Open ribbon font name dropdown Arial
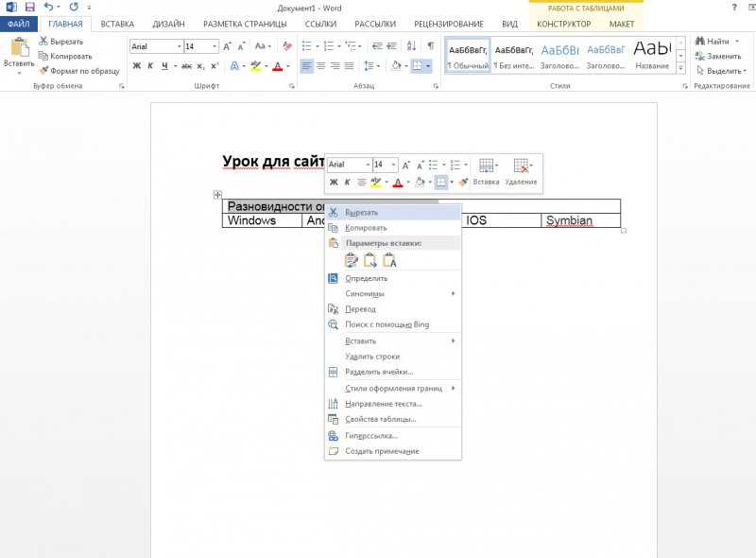This screenshot has height=558, width=756. pyautogui.click(x=179, y=46)
